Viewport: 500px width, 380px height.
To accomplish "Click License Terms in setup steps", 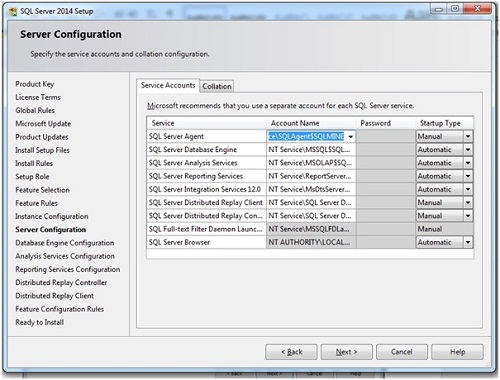I will tap(38, 97).
